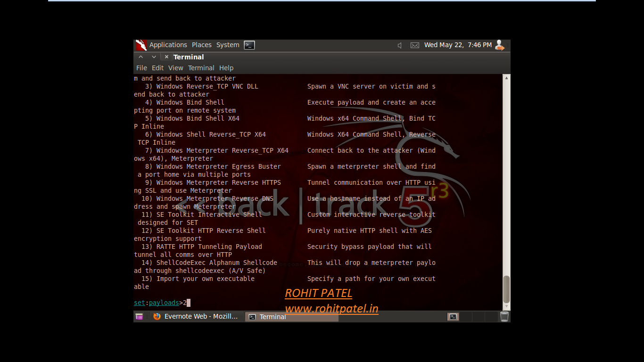The image size is (644, 362).
Task: Click 'This will drop a meterpreter paylo' text
Action: tap(372, 263)
